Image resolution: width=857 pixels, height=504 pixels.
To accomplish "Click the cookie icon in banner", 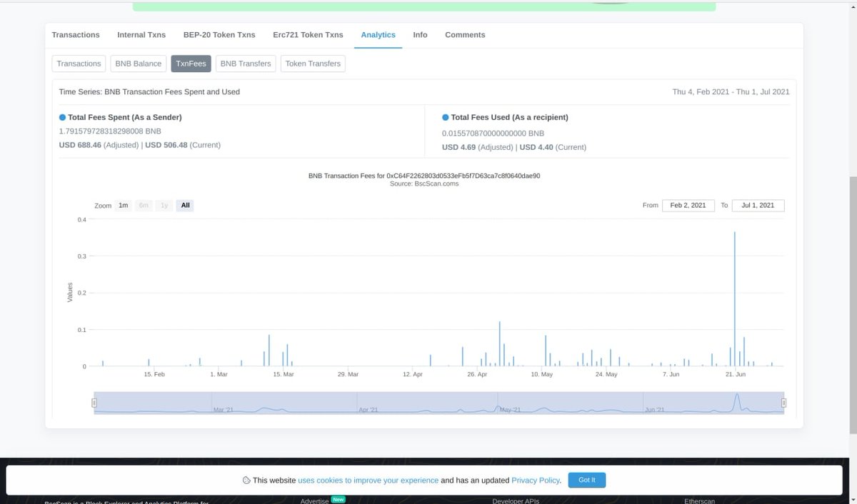I will (x=246, y=480).
